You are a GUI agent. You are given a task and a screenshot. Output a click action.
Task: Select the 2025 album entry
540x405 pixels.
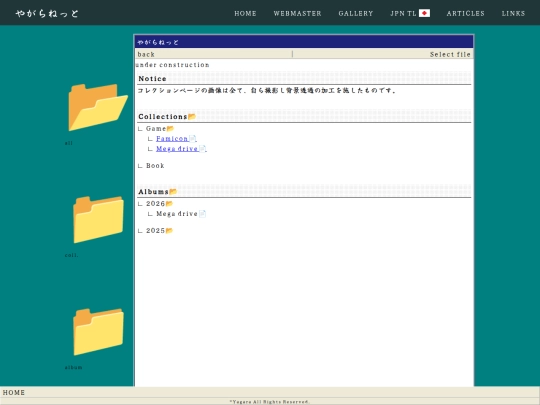point(155,231)
